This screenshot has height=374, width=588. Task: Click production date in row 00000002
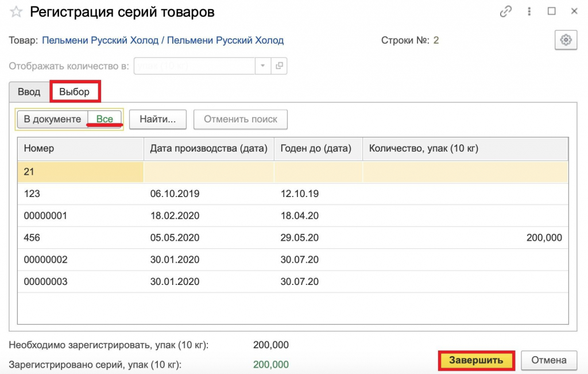(x=175, y=260)
